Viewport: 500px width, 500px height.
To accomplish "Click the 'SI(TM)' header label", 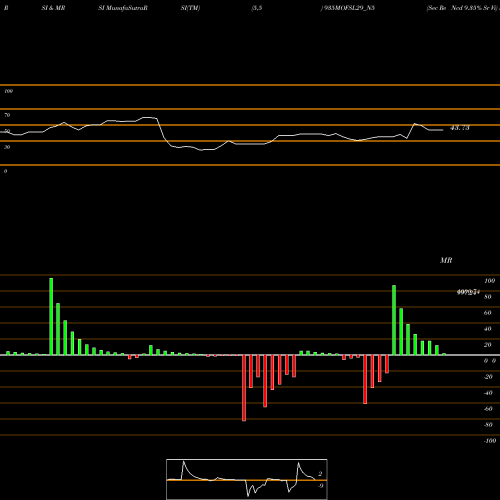I will click(x=190, y=8).
